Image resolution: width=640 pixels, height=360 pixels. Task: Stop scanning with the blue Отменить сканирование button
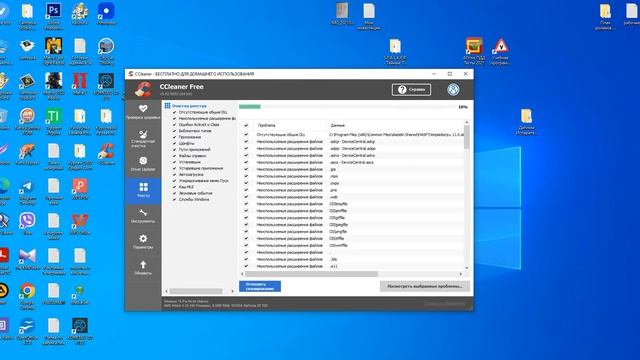click(260, 287)
